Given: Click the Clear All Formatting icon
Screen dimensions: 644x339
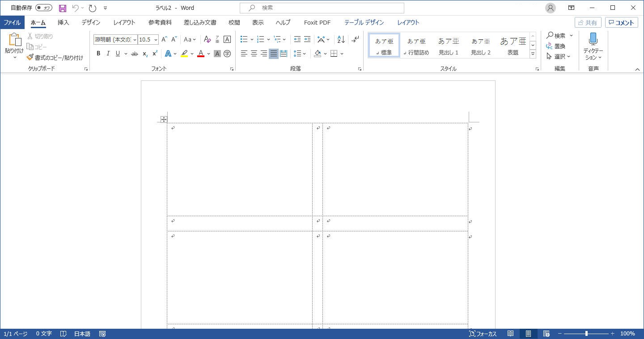Looking at the screenshot, I should pyautogui.click(x=207, y=39).
